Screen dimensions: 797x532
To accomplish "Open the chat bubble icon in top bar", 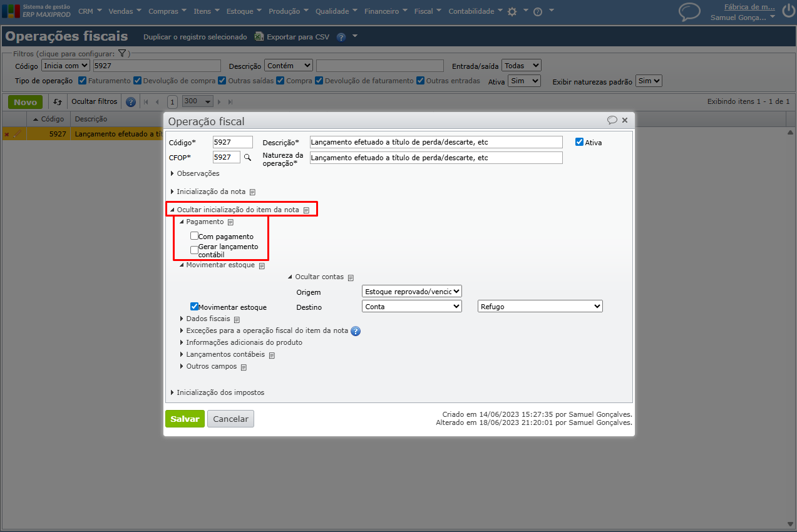I will 689,12.
